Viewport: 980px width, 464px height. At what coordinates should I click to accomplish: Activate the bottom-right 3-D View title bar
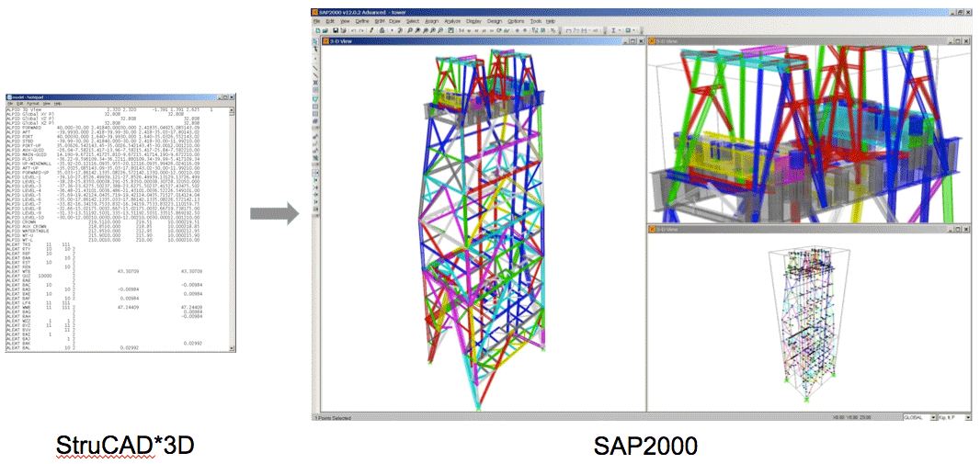pos(809,230)
